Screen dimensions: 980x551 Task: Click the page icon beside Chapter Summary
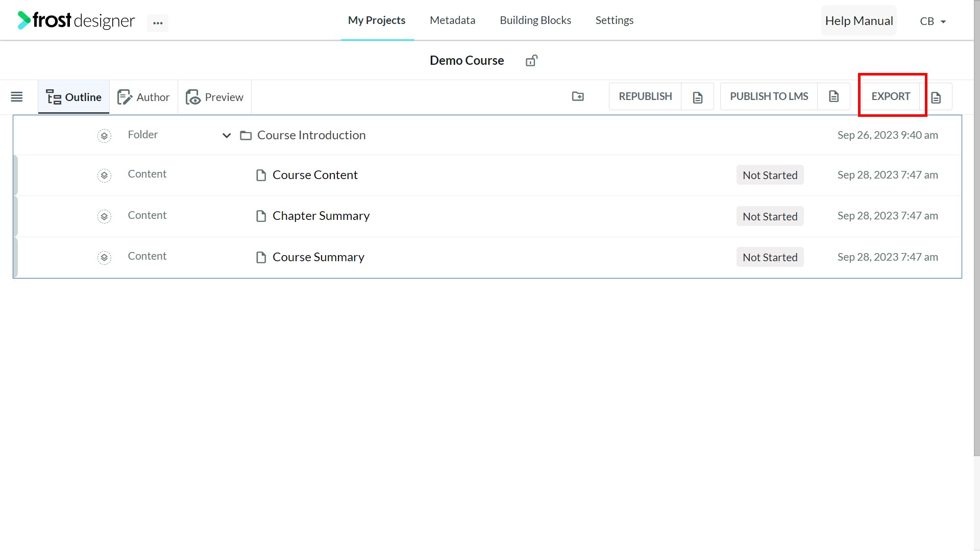261,216
